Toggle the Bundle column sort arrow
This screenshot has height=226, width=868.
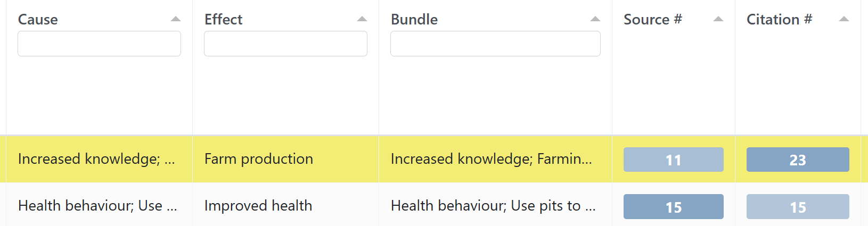[x=595, y=19]
